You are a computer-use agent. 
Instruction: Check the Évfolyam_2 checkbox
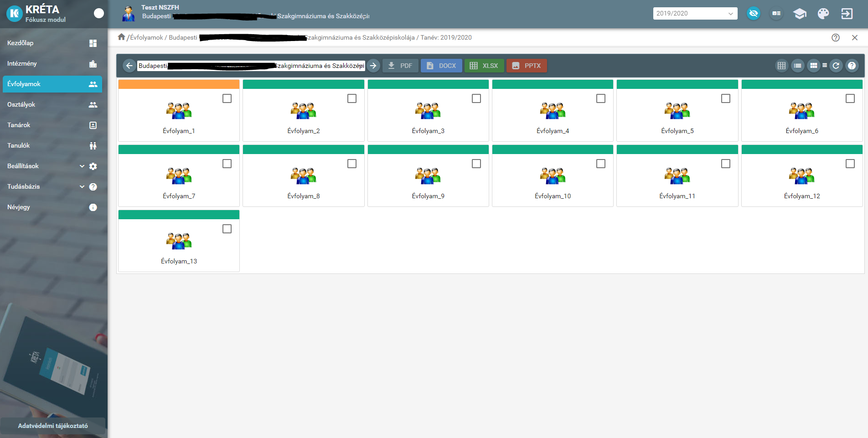click(x=352, y=98)
